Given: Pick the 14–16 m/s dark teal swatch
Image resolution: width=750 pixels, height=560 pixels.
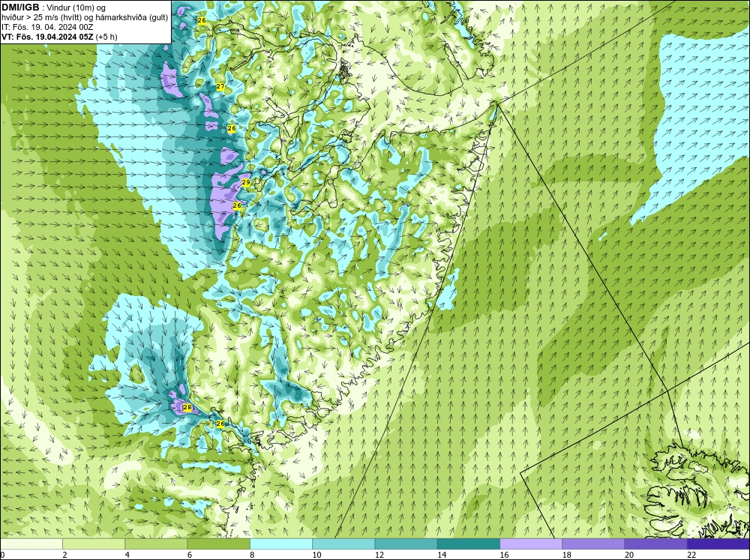Looking at the screenshot, I should click(x=468, y=544).
